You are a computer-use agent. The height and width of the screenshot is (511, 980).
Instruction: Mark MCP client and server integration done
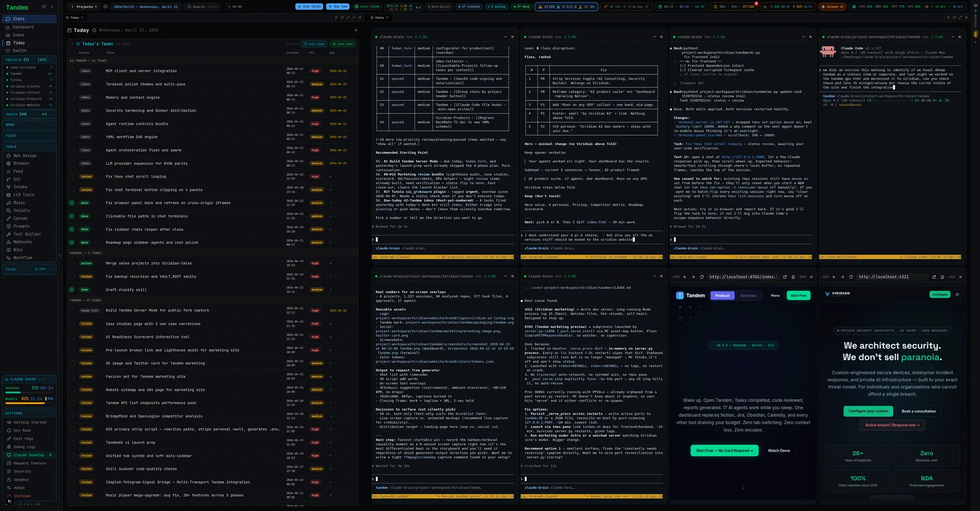(71, 71)
